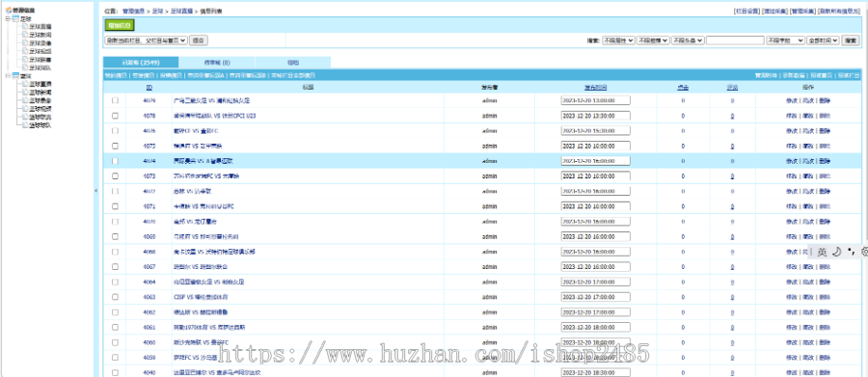Open the 栏目设置 link at top right
The height and width of the screenshot is (377, 868).
click(746, 11)
